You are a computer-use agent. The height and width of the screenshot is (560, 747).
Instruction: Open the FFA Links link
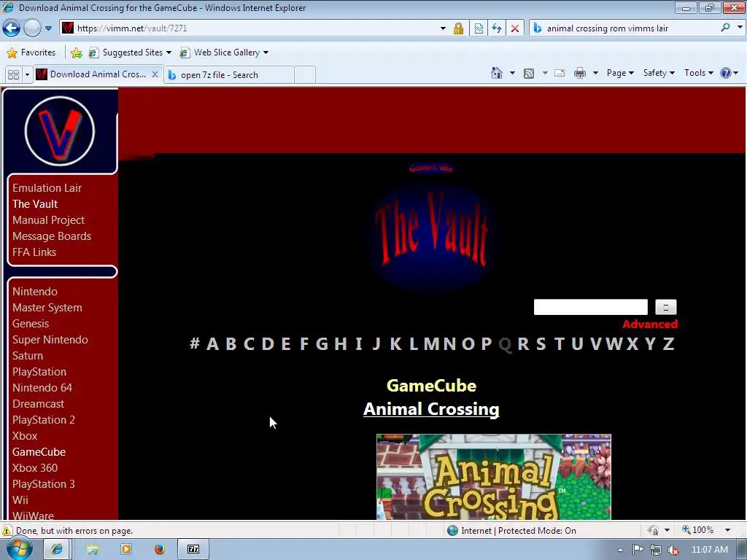tap(34, 252)
